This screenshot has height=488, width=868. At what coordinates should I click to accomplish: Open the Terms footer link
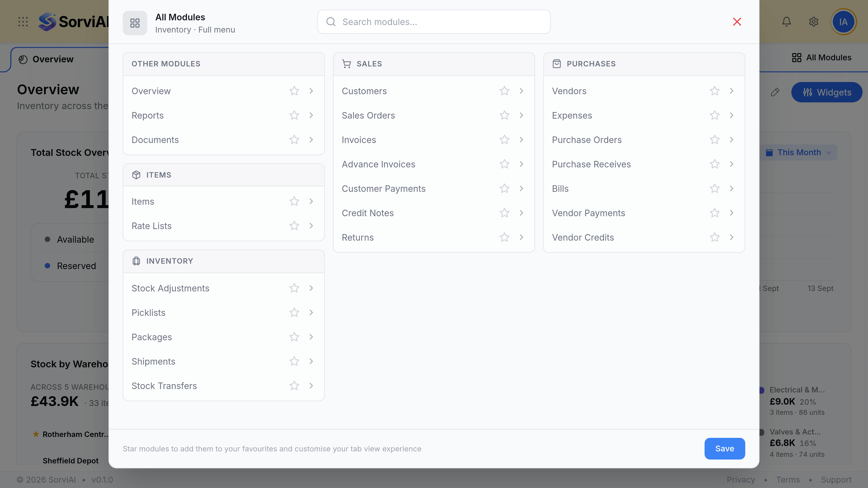click(x=788, y=480)
